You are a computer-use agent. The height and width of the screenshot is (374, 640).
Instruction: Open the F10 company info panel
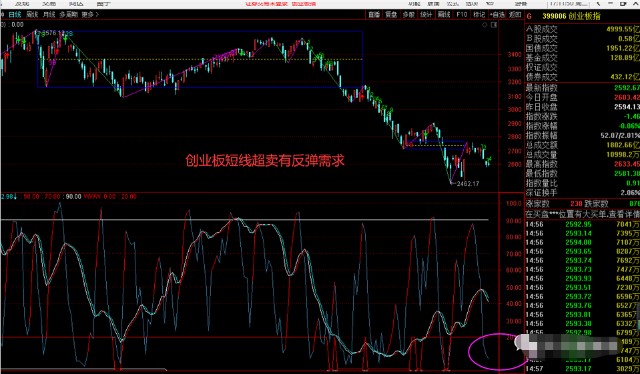coord(462,15)
